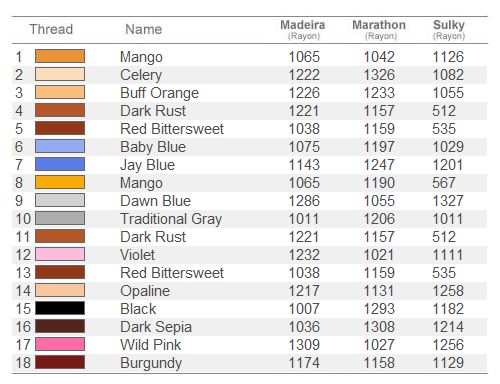Click the Baby Blue thread swatch
Viewport: 500px width, 384px height.
tap(60, 146)
